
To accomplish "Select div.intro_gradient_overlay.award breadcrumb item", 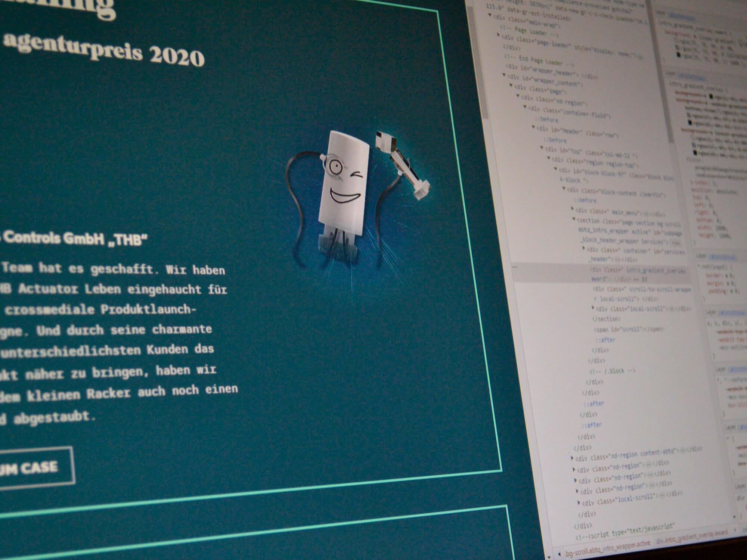I will click(x=692, y=537).
